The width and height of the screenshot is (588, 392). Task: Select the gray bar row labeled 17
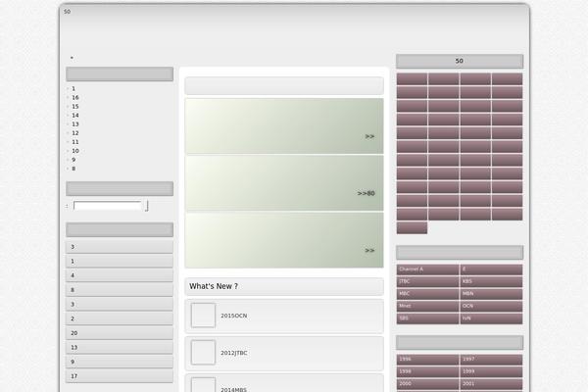click(120, 376)
